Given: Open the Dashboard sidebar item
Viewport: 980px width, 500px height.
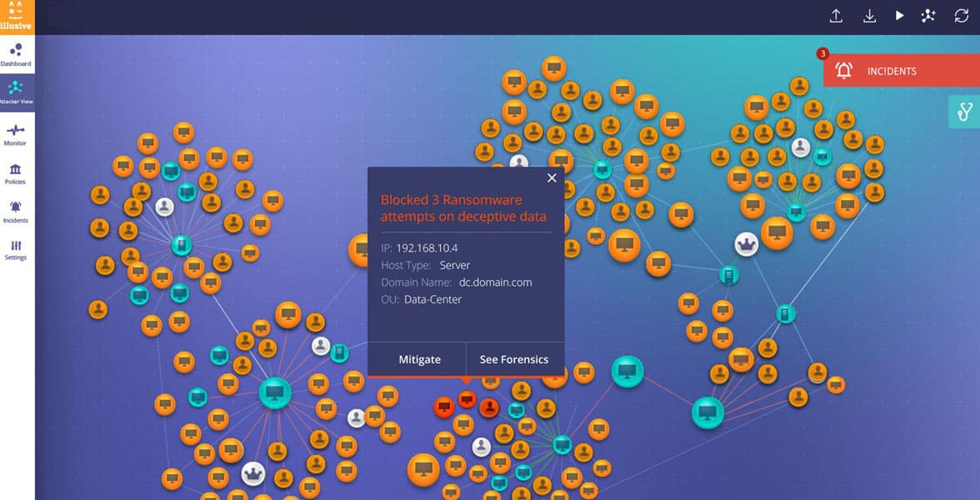Looking at the screenshot, I should 16,55.
